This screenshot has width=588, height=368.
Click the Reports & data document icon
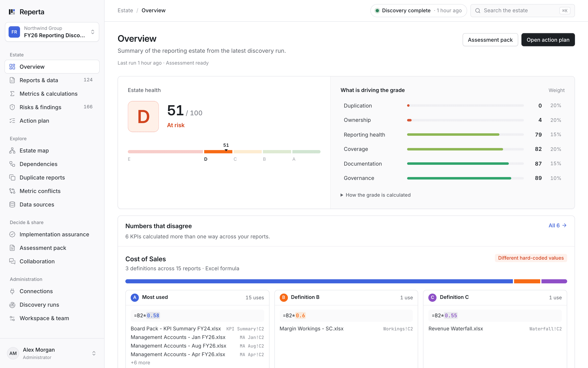12,80
